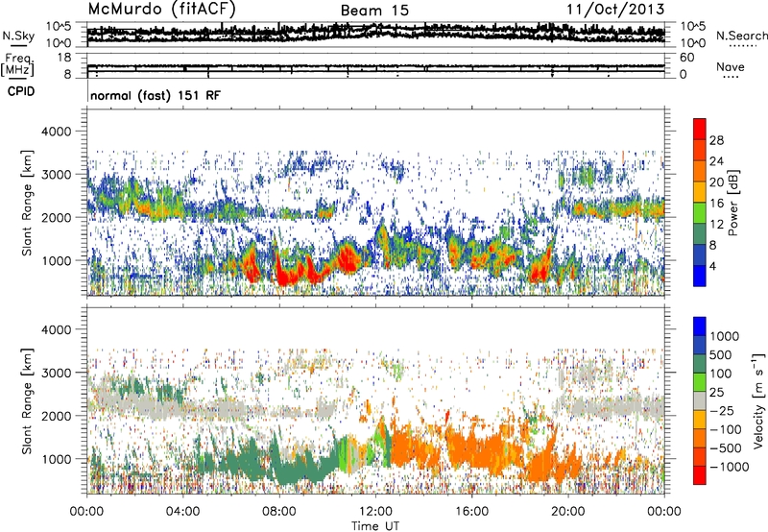The width and height of the screenshot is (768, 532).
Task: Click the 'Slant Range [km]' label of velocity panel
Action: [27, 400]
